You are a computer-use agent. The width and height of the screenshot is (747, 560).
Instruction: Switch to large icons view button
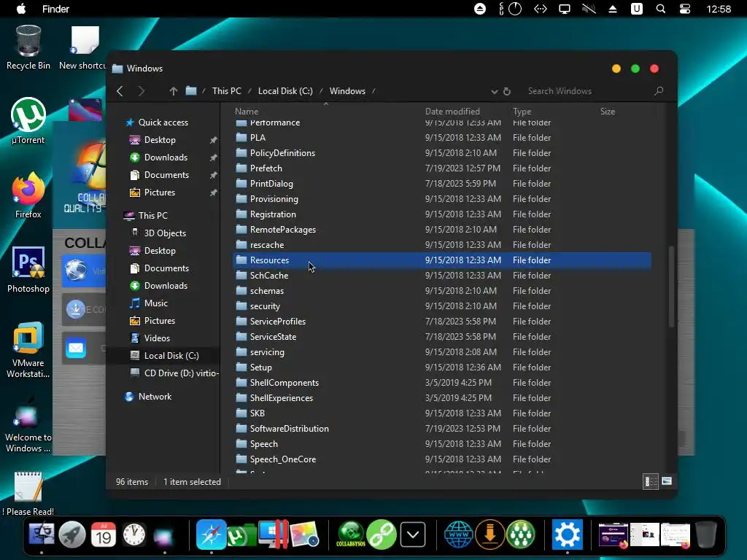(x=667, y=481)
